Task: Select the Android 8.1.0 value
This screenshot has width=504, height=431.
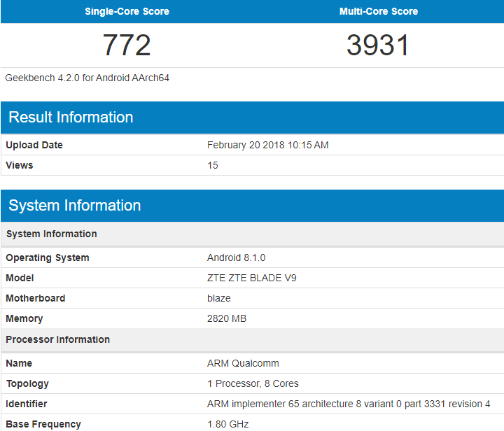Action: tap(237, 257)
